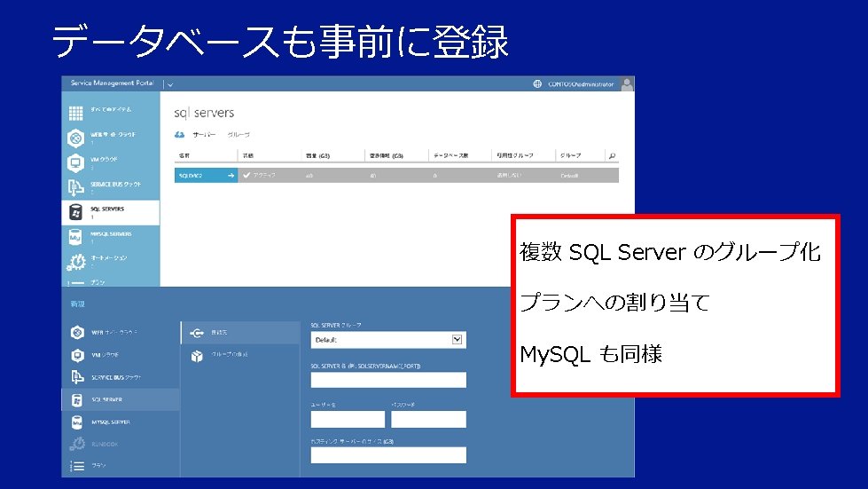The width and height of the screenshot is (868, 489).
Task: Select SQL SERVERS in the upper sidebar
Action: tap(110, 213)
